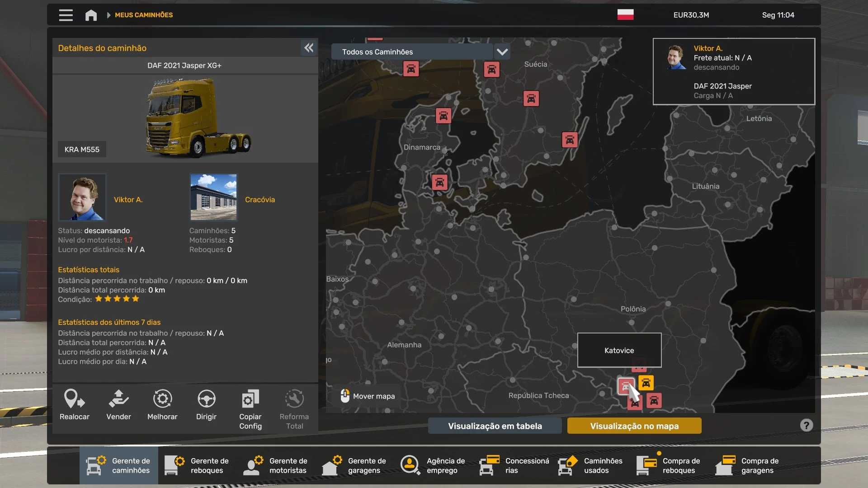Screen dimensions: 868x488
Task: Click the Dirigir steering wheel icon
Action: [206, 399]
